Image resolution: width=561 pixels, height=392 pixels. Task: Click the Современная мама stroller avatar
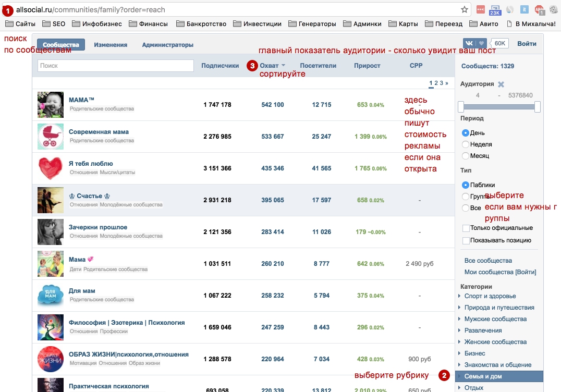point(51,137)
